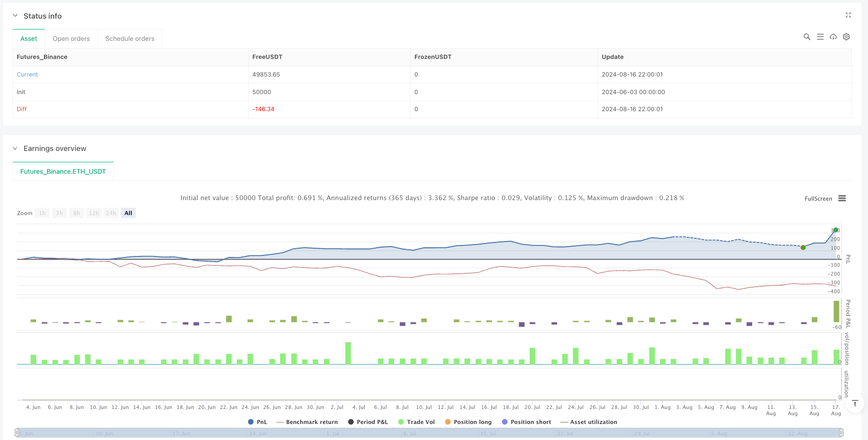
Task: Set chart zoom to 1h
Action: click(x=42, y=213)
